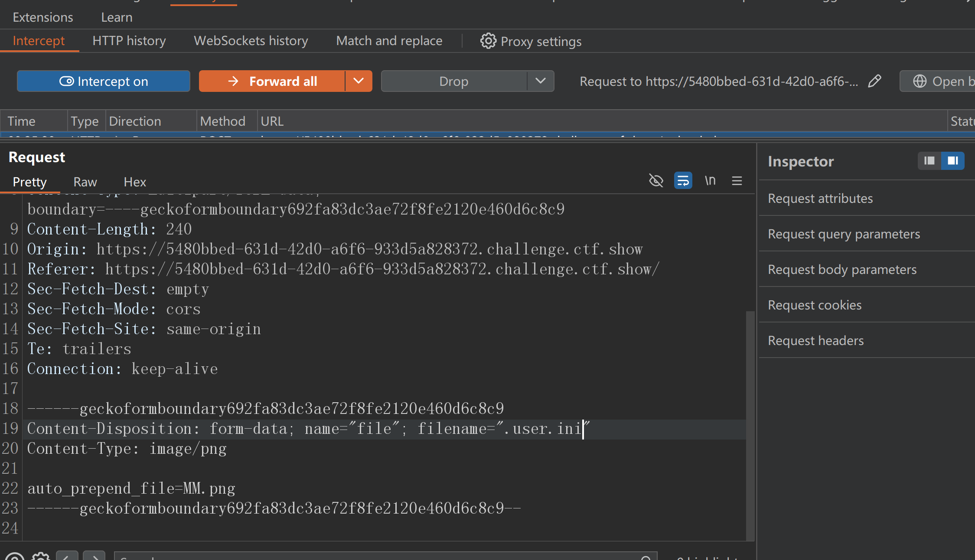Open the request editor hamburger menu
This screenshot has width=975, height=560.
(737, 180)
